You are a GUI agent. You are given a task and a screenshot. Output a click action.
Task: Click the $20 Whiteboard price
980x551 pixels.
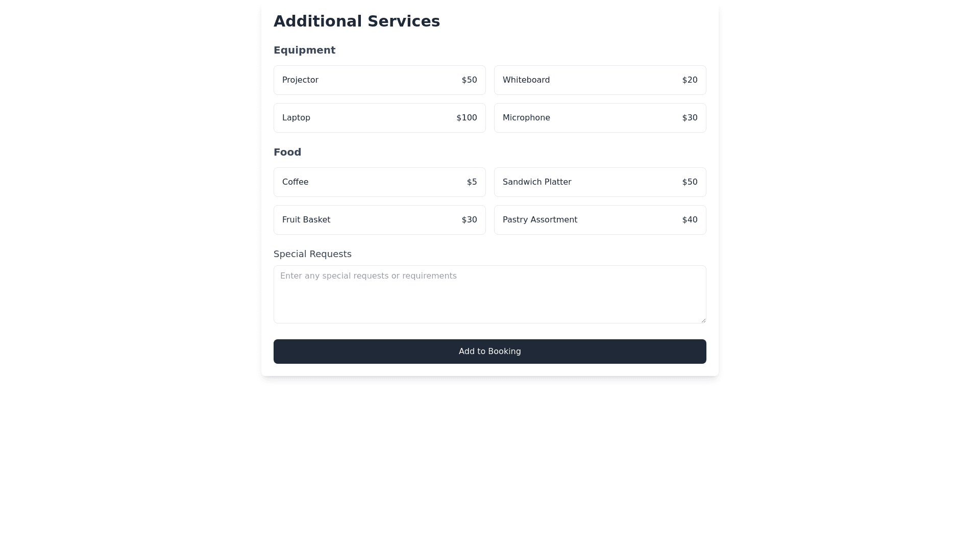(x=690, y=80)
